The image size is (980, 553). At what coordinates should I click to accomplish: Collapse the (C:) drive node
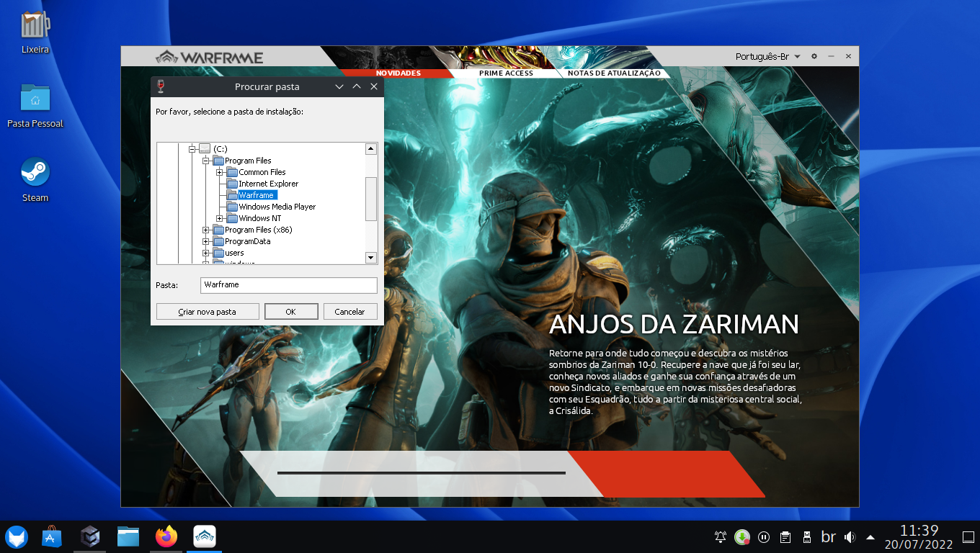pos(192,149)
